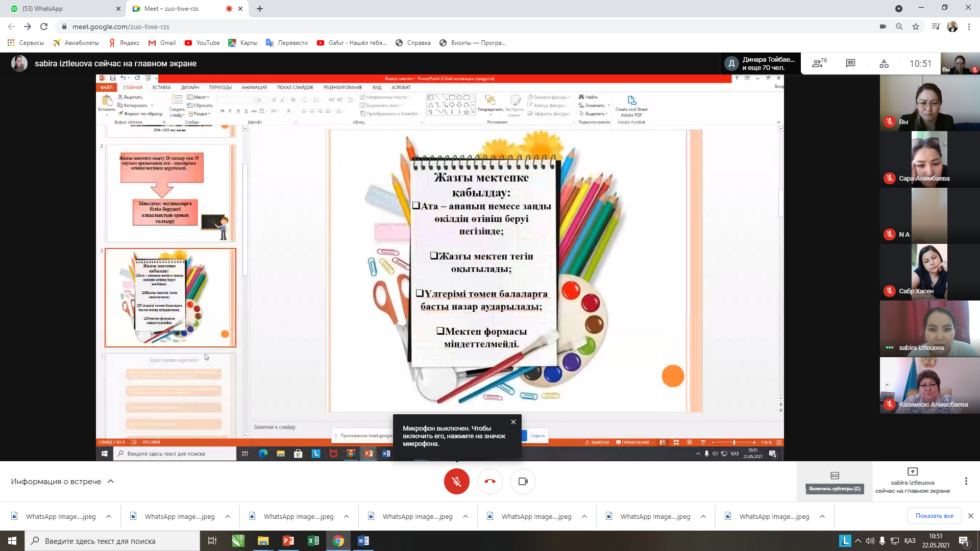Click the Windows taskbar search field

(x=112, y=541)
